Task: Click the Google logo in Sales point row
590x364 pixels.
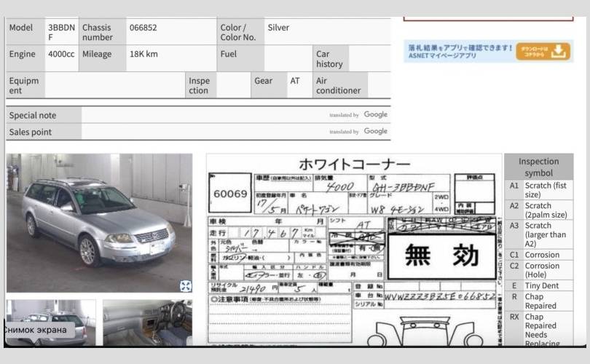Action: [375, 132]
